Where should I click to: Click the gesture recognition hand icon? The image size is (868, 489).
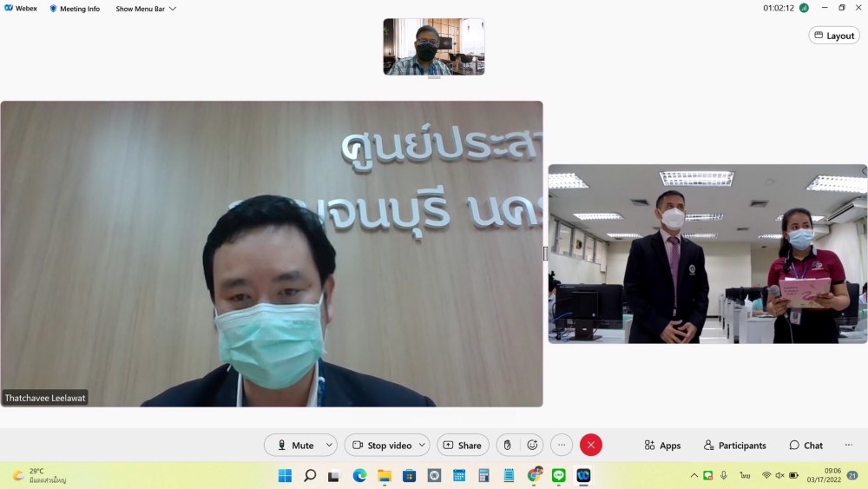[508, 446]
